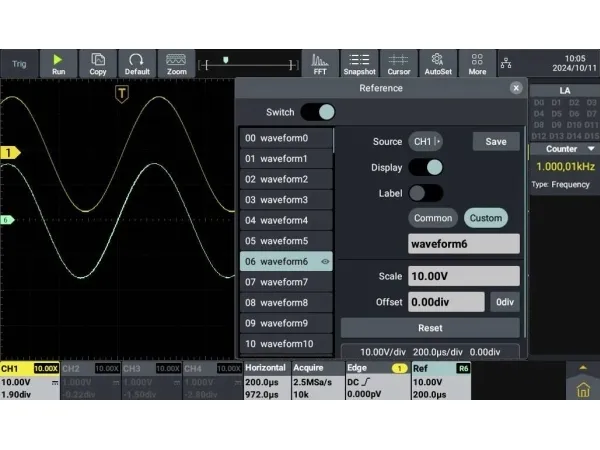This screenshot has height=450, width=600.
Task: Select waveform3 in the list
Action: (x=287, y=200)
